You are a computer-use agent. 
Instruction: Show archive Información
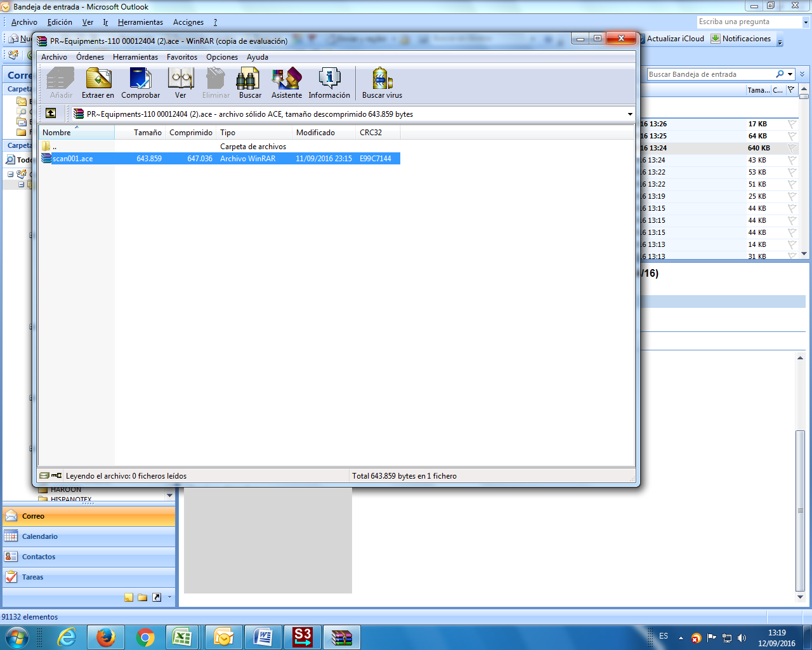[x=329, y=83]
